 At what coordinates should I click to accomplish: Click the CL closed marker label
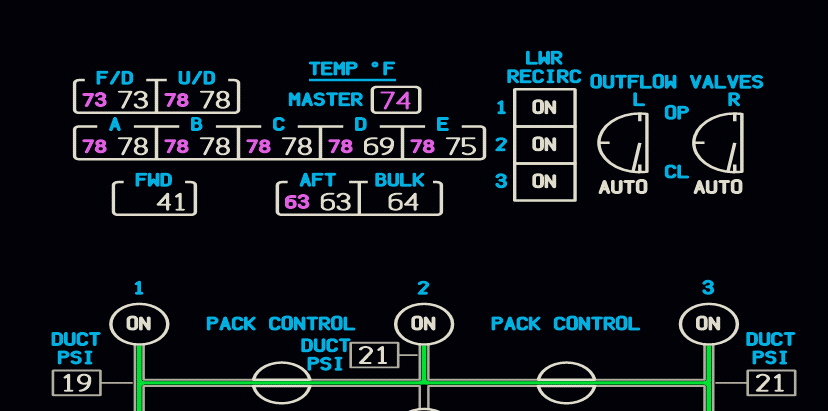point(676,172)
